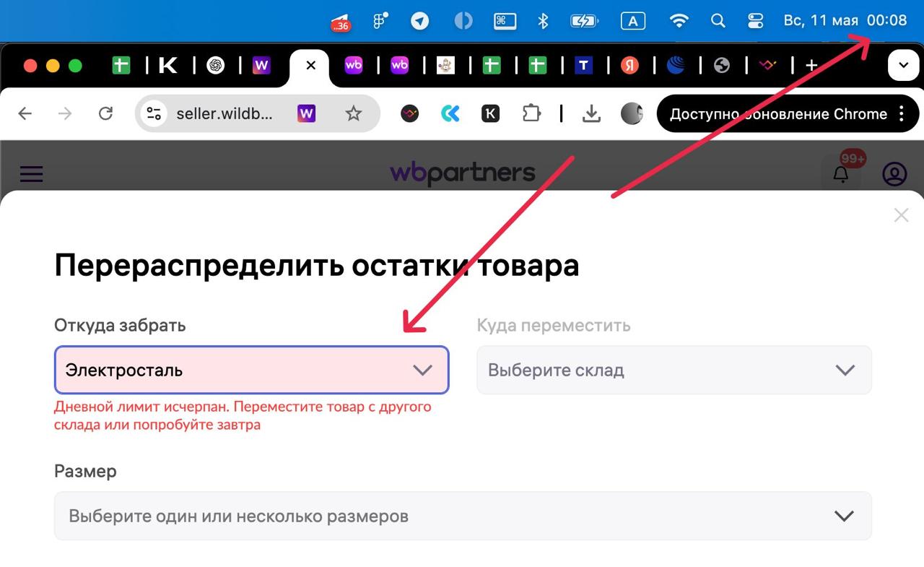Open Spotlight search in the menu bar
Image resolution: width=924 pixels, height=567 pixels.
click(718, 21)
